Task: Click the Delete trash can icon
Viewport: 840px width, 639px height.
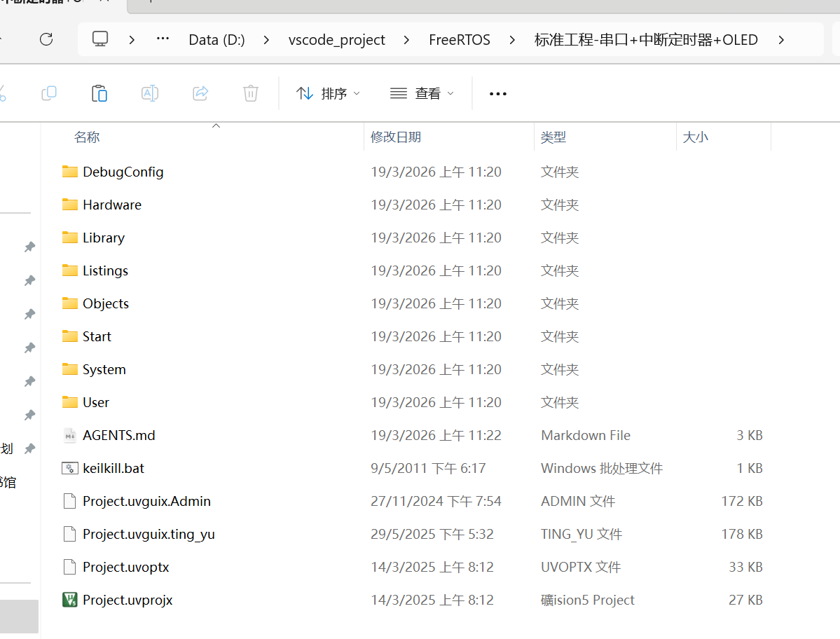Action: click(251, 93)
